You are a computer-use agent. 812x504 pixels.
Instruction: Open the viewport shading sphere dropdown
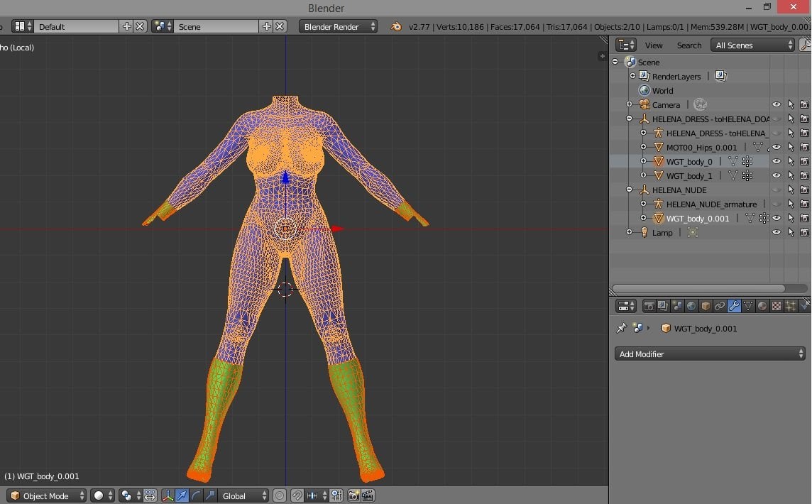[x=102, y=495]
